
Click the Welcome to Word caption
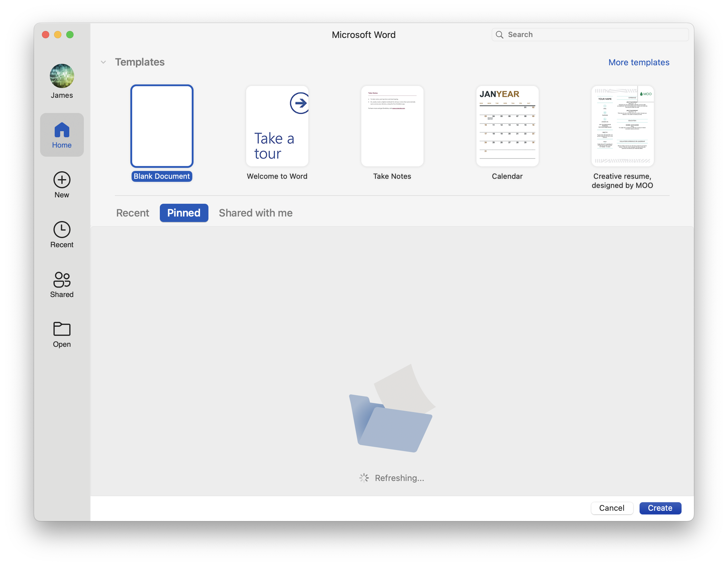tap(277, 176)
